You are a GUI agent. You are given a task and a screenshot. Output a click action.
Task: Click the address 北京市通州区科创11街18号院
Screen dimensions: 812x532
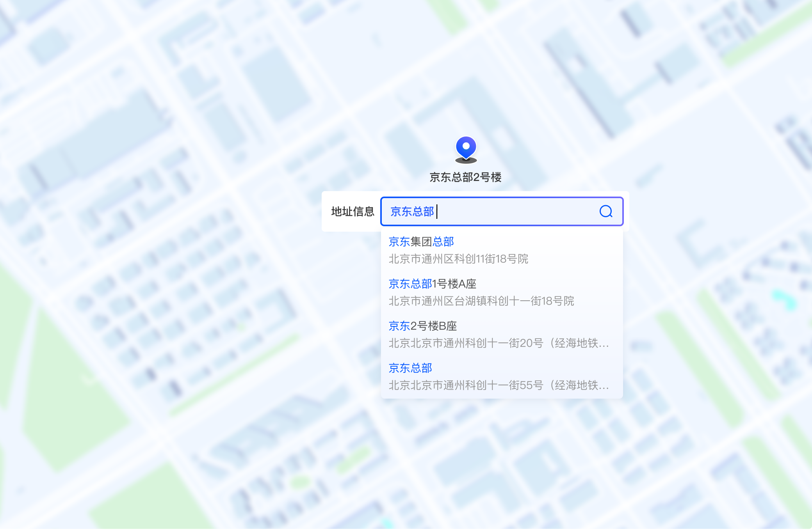[458, 259]
